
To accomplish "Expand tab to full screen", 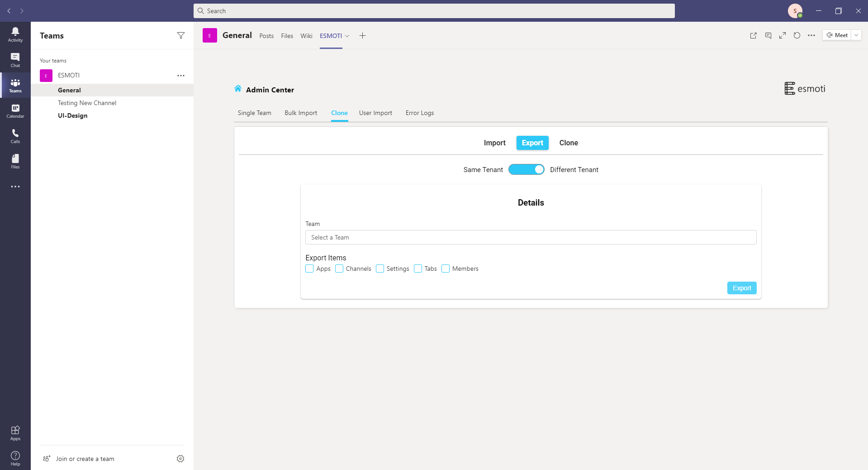I will 783,35.
